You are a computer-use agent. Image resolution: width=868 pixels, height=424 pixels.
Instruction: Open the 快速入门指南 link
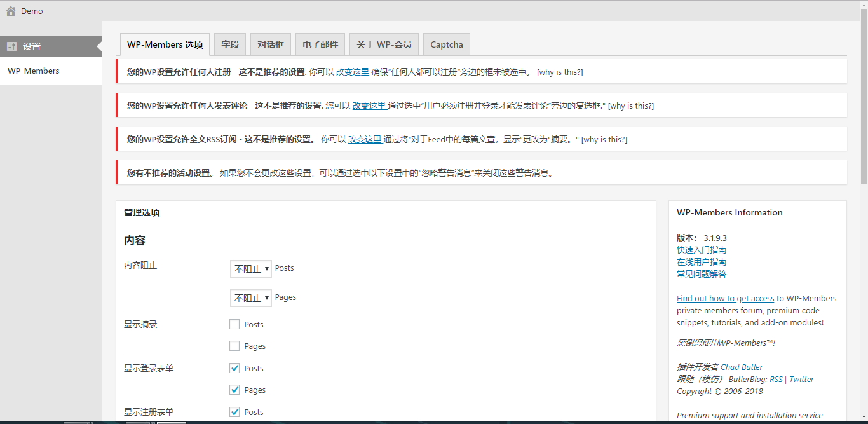point(702,249)
